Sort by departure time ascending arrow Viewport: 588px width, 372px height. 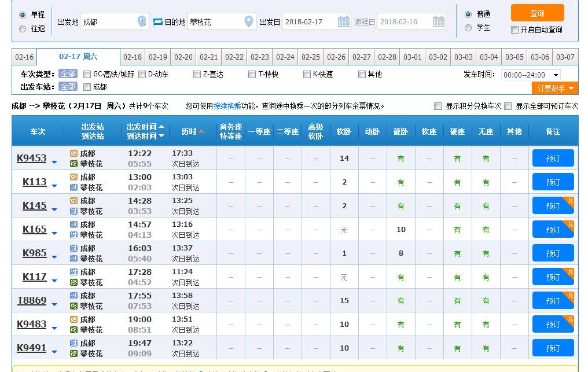[161, 127]
